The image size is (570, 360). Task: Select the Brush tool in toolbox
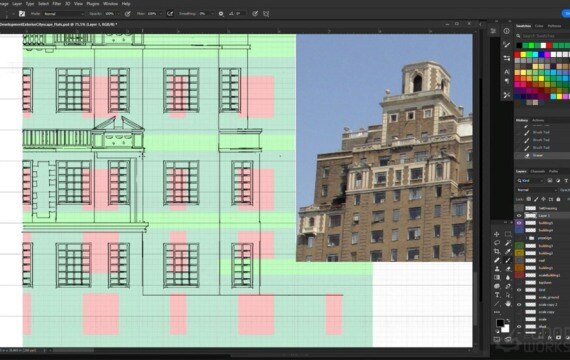508,260
